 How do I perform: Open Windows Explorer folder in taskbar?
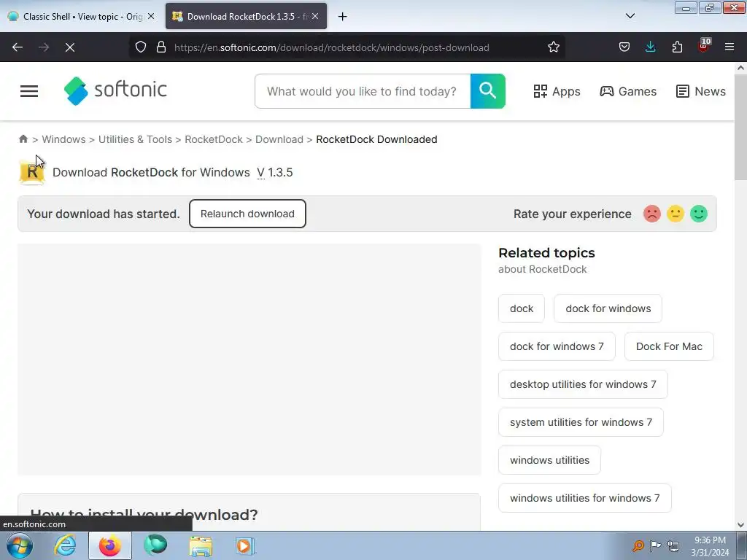[x=201, y=545]
